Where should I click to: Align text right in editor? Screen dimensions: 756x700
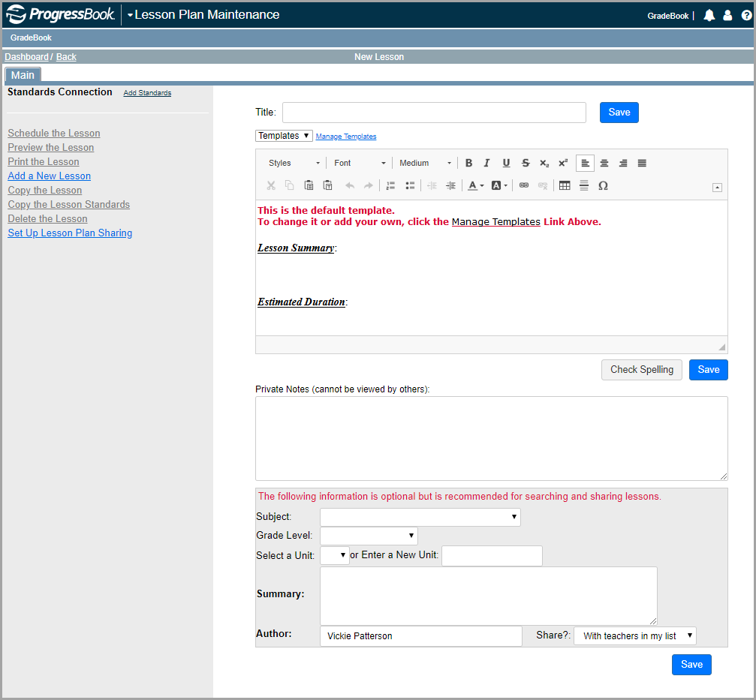click(x=623, y=163)
